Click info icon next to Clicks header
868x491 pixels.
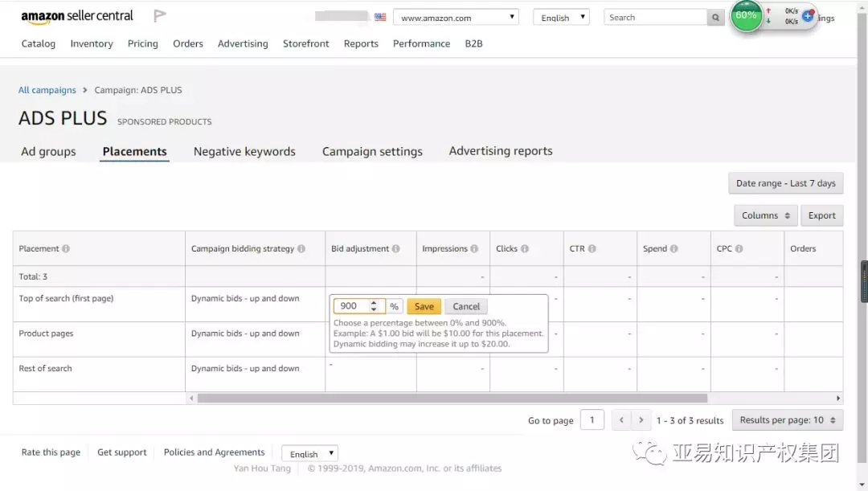point(525,249)
